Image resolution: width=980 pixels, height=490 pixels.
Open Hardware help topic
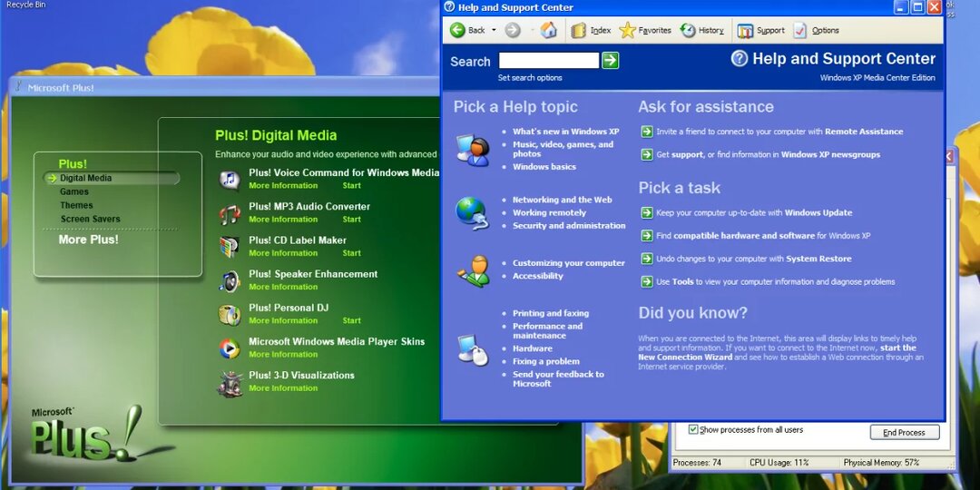pos(533,348)
